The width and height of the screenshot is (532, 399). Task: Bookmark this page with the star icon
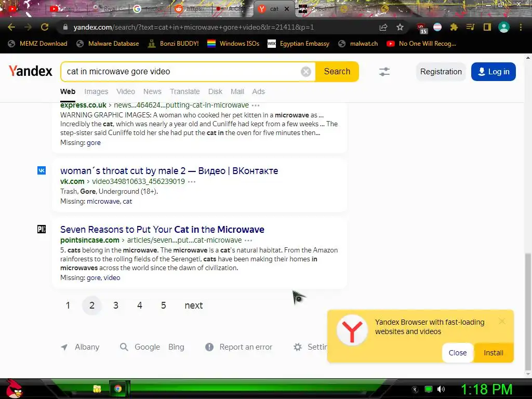click(400, 27)
